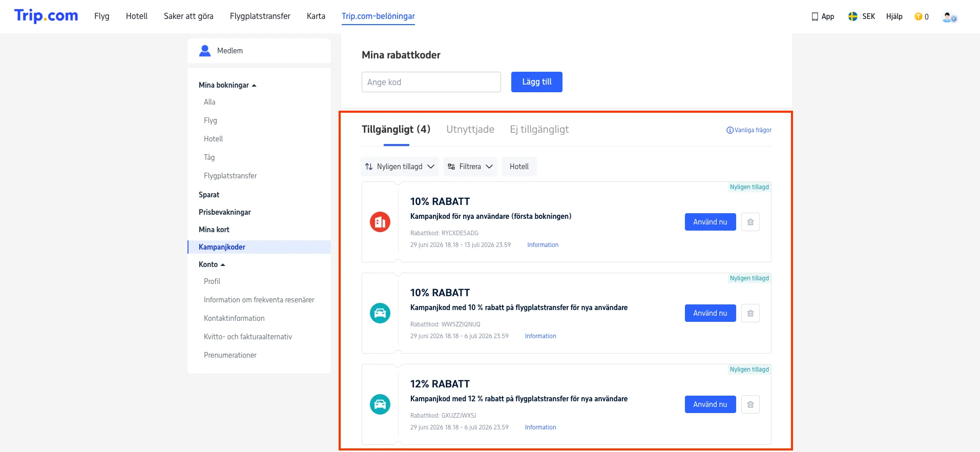Open Saker att göra menu
The image size is (980, 452).
tap(189, 16)
